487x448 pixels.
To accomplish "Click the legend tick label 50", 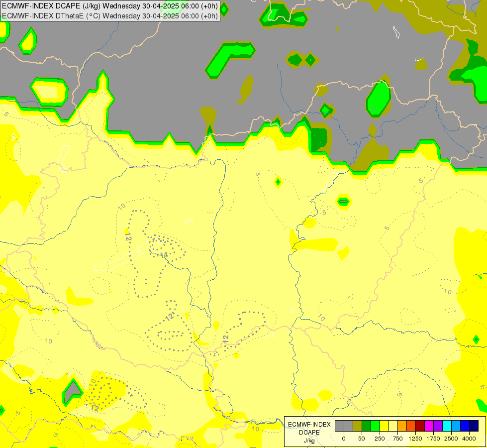I will tap(362, 439).
